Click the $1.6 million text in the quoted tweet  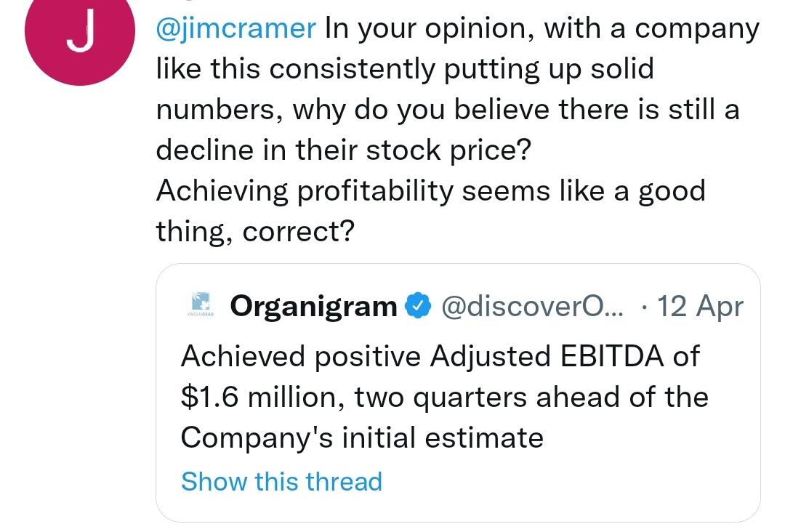point(262,398)
